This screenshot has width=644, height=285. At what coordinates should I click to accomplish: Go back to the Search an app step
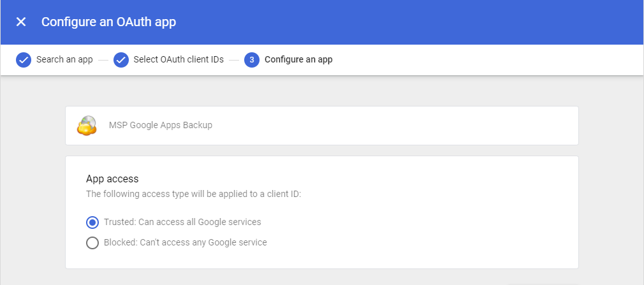tap(64, 60)
